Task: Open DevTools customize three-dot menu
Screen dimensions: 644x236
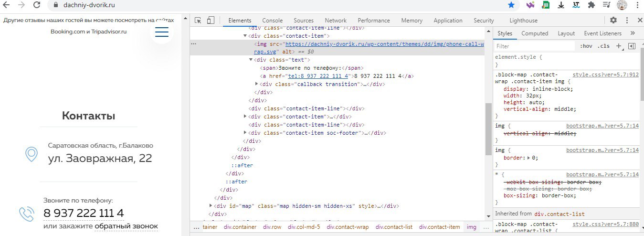Action: tap(626, 20)
